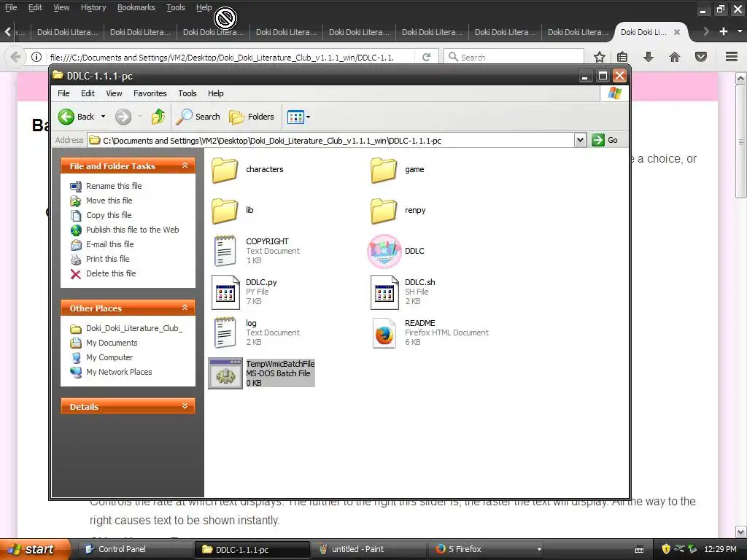The width and height of the screenshot is (747, 560).
Task: Open Explorer File menu
Action: click(x=63, y=93)
